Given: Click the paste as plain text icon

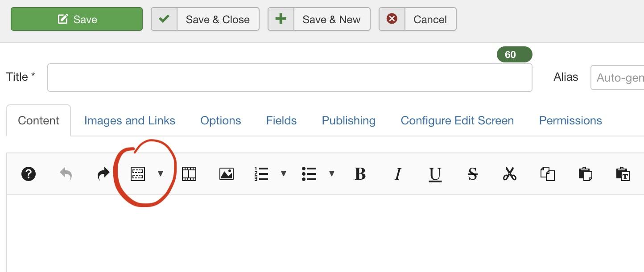Looking at the screenshot, I should (622, 174).
